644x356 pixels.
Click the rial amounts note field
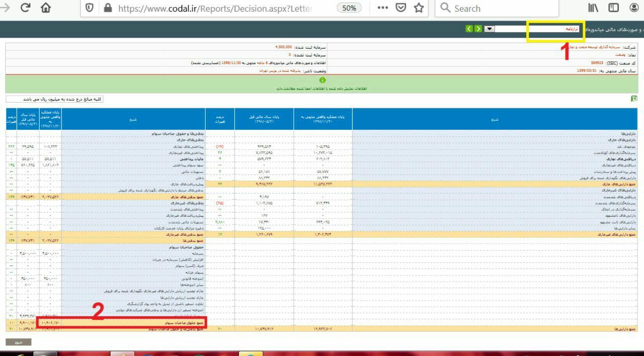54,99
